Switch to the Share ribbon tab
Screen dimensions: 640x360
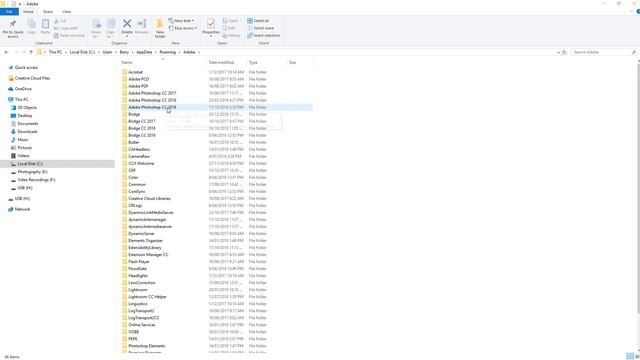pyautogui.click(x=48, y=12)
